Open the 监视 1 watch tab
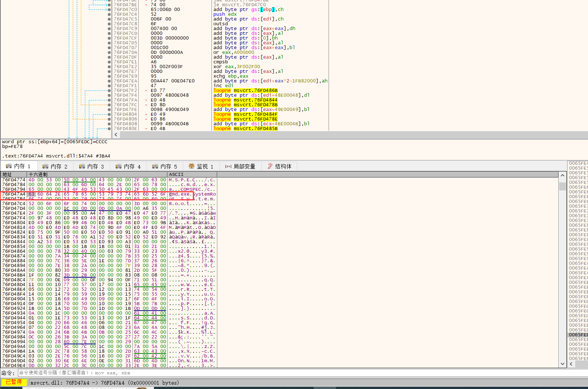The width and height of the screenshot is (588, 389). (x=201, y=166)
